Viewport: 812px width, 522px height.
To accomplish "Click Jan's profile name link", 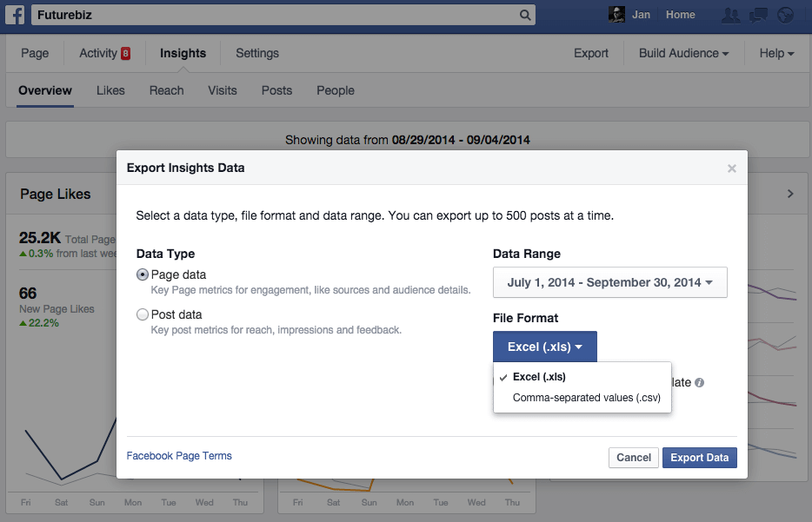I will coord(641,15).
